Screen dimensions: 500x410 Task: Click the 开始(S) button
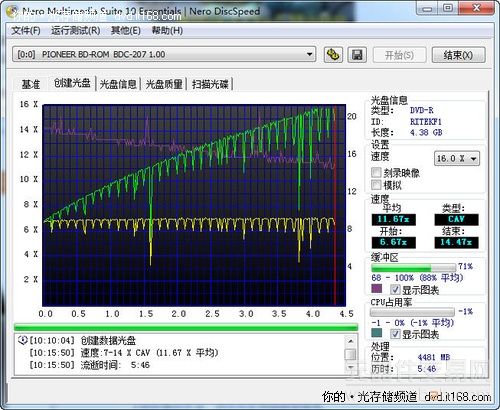[x=399, y=55]
